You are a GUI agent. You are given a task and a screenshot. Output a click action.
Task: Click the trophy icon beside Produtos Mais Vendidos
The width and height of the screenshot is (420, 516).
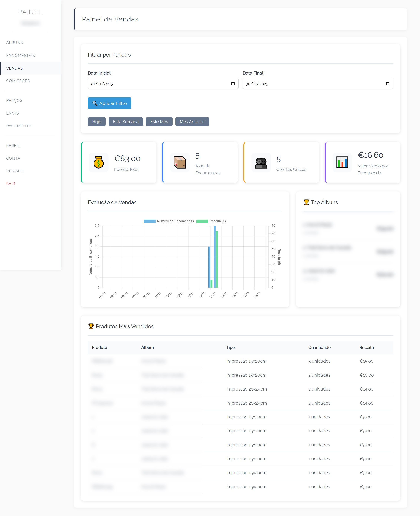tap(91, 326)
